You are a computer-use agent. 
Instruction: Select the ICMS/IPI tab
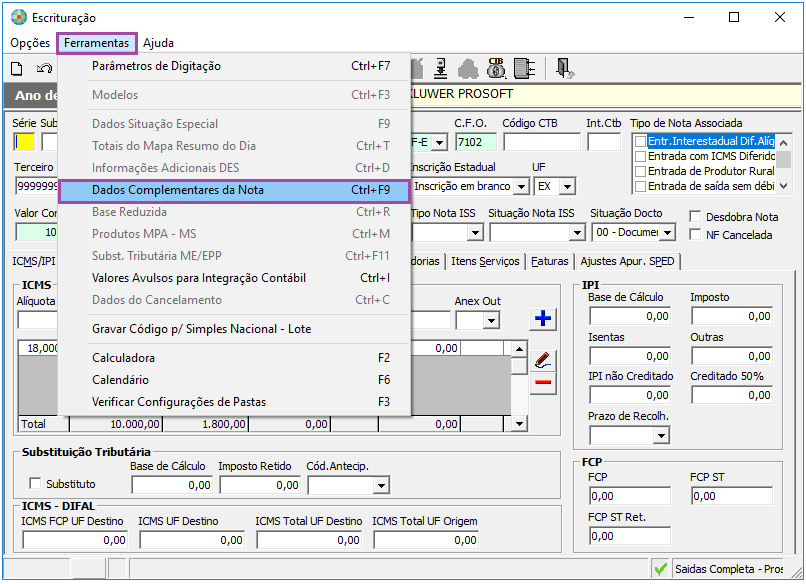pos(33,261)
